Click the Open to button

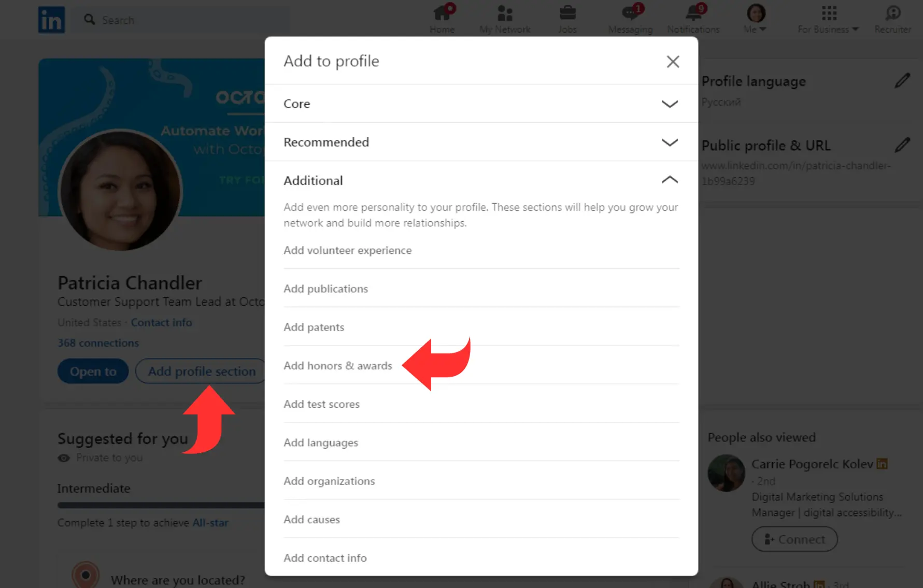93,371
